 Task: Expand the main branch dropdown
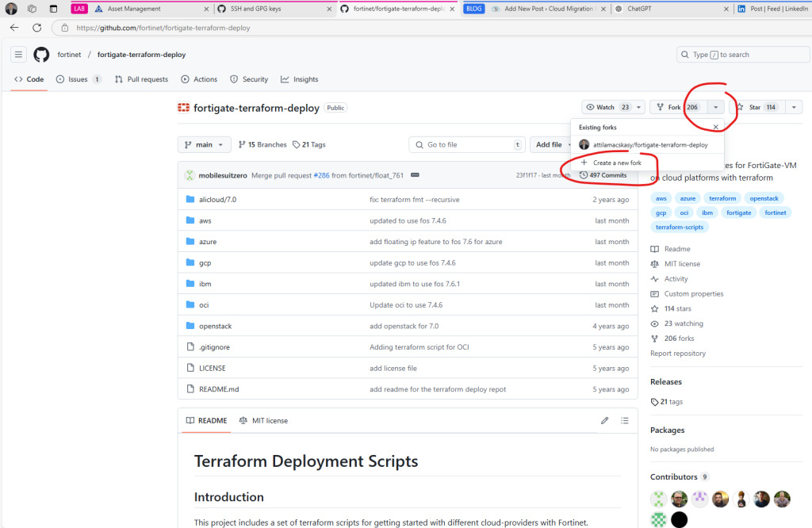(205, 145)
